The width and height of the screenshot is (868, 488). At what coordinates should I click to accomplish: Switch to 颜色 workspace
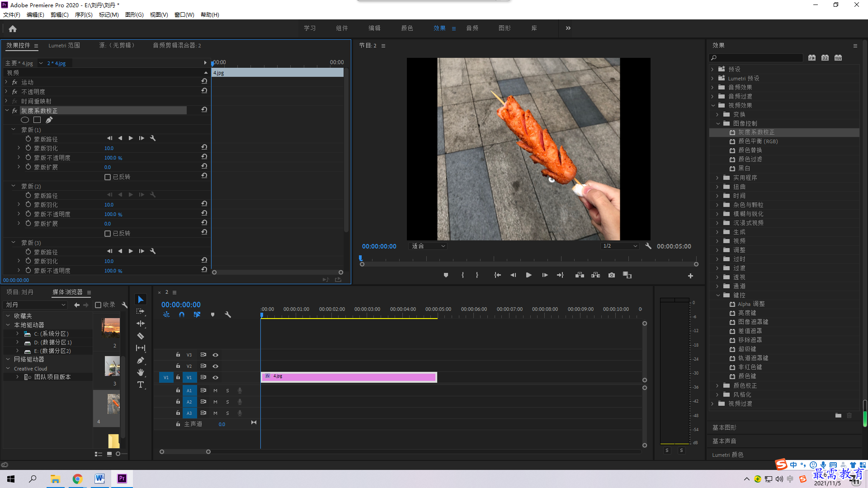pyautogui.click(x=407, y=28)
